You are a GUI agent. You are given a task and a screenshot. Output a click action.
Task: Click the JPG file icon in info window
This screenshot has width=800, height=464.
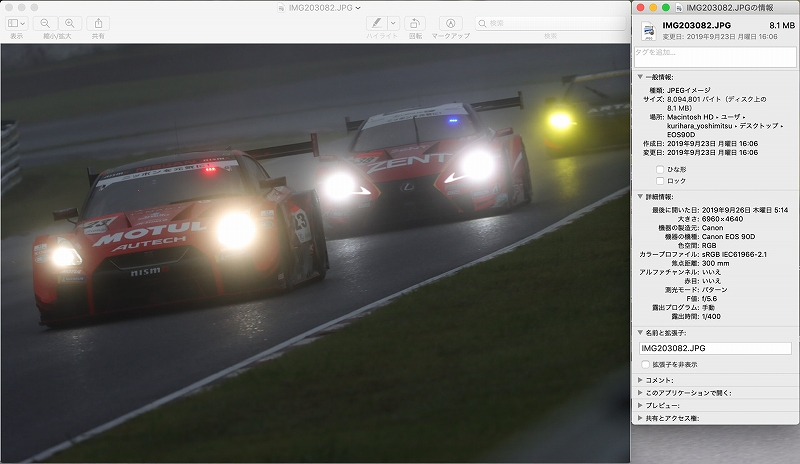(x=648, y=31)
